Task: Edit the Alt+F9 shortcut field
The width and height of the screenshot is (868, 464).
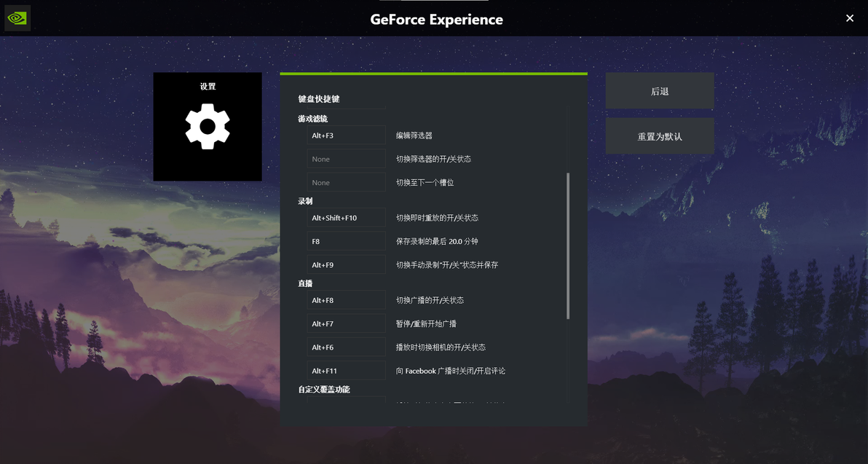Action: [x=347, y=264]
